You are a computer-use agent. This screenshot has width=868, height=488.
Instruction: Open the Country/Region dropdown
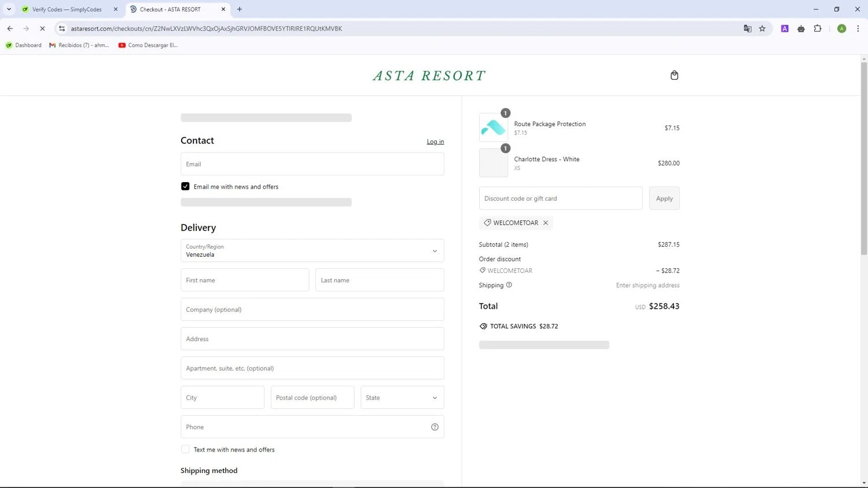click(312, 250)
